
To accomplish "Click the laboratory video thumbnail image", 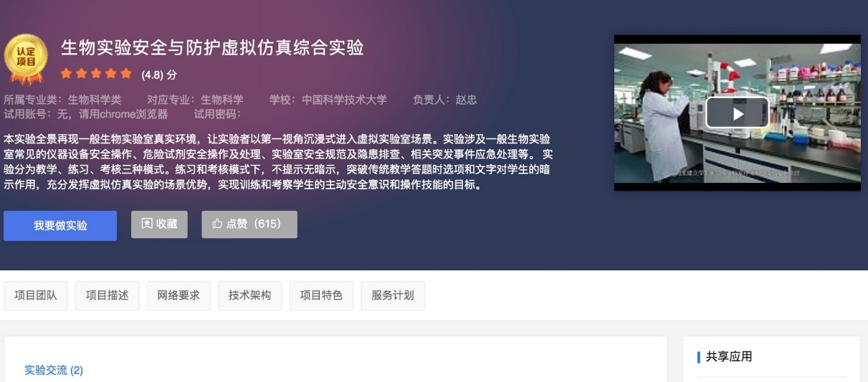I will click(737, 113).
